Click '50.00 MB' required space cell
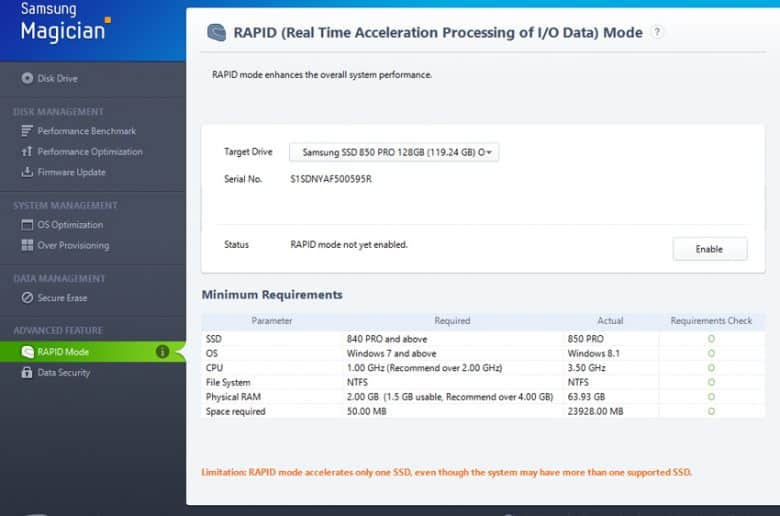Viewport: 780px width, 516px height. coord(367,412)
